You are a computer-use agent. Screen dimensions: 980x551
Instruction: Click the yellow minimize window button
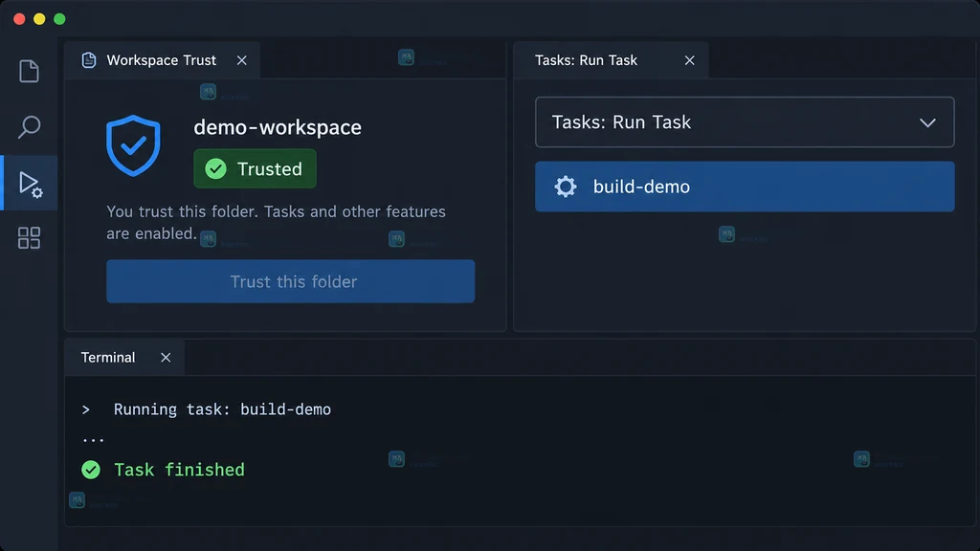(39, 19)
